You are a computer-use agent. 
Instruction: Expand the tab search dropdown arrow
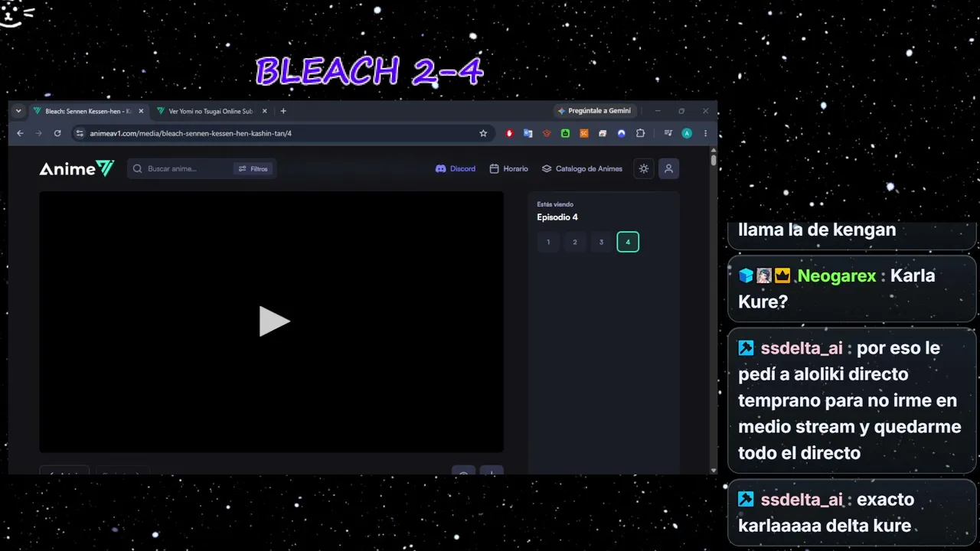coord(18,111)
